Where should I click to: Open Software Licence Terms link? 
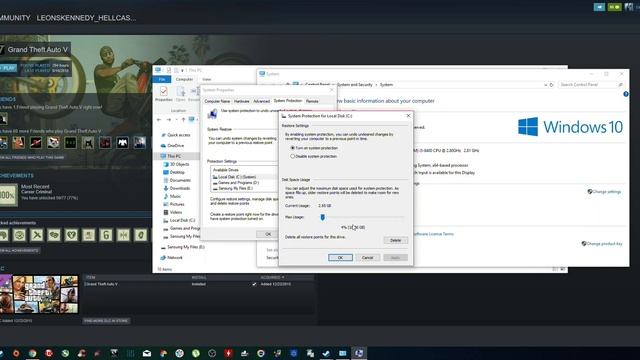433,234
